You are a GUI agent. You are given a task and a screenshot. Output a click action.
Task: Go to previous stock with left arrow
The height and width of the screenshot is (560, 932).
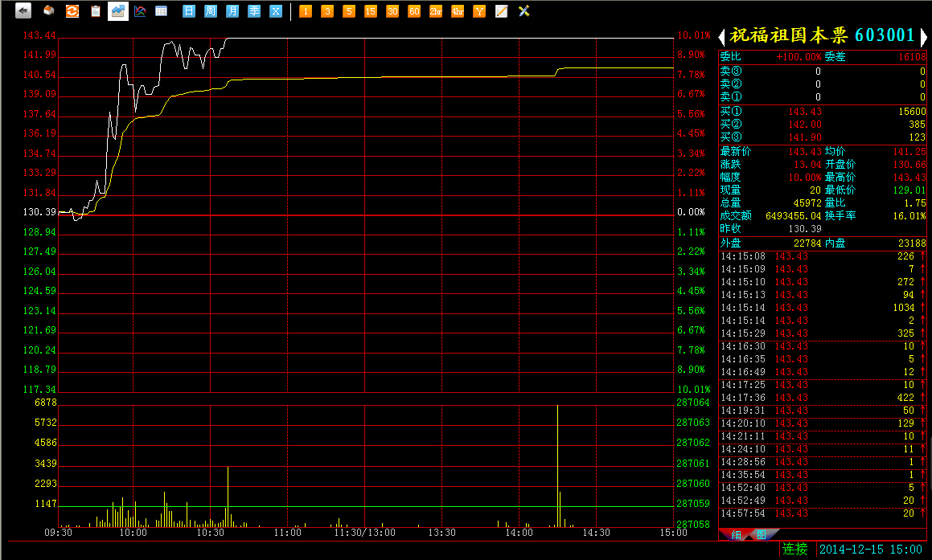pos(721,38)
